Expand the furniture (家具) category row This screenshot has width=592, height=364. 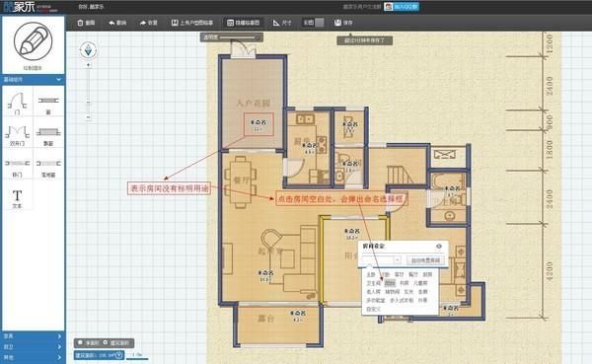(x=34, y=336)
